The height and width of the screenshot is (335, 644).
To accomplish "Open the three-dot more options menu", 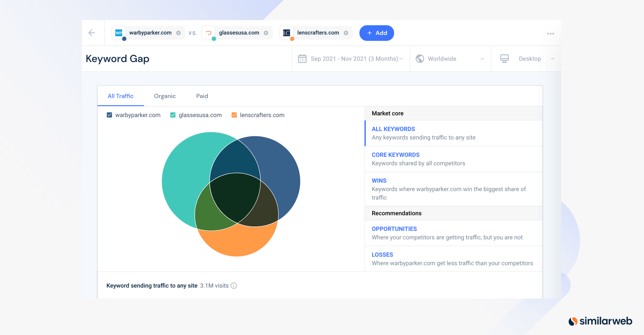I will 550,33.
